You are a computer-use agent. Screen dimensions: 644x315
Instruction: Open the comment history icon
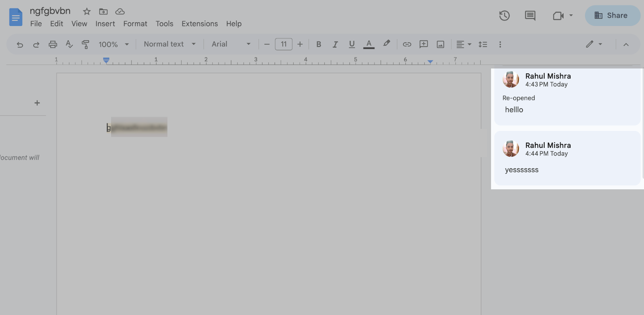pos(530,16)
